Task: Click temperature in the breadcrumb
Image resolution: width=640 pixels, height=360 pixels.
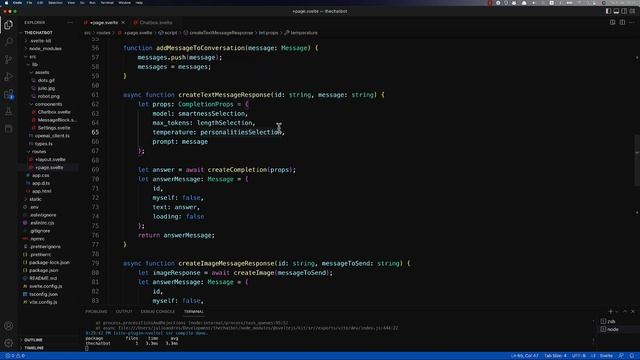Action: (304, 33)
